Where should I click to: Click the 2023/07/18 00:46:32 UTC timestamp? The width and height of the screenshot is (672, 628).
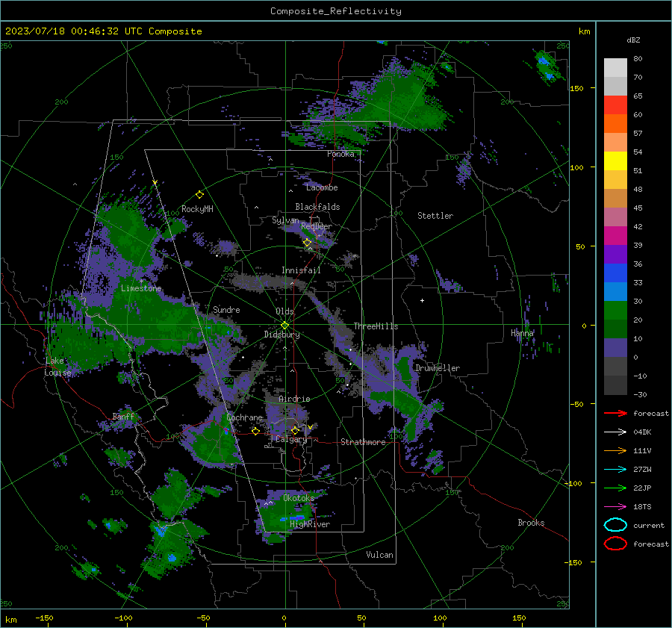[65, 31]
